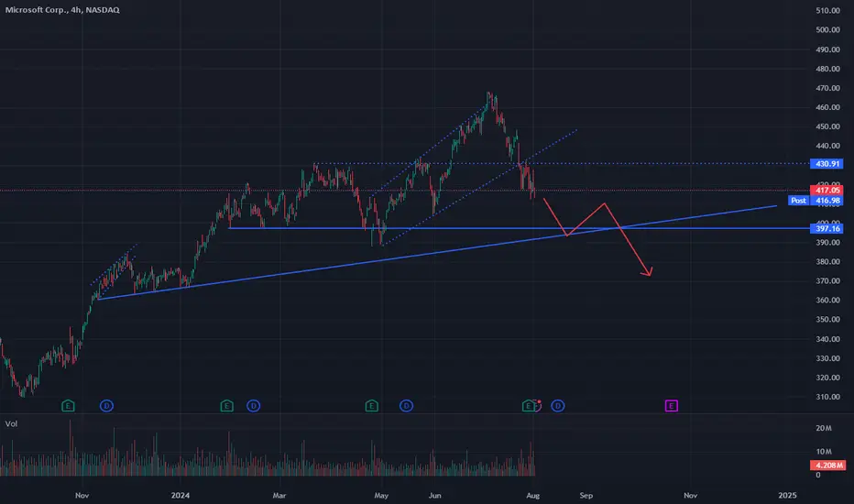
Task: Click the 20M volume scale value
Action: [x=824, y=428]
